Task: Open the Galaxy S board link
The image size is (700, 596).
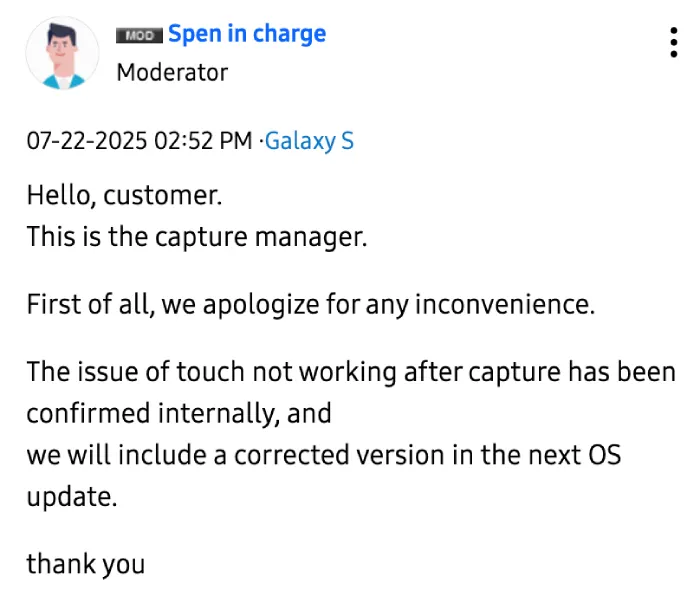Action: pos(309,141)
